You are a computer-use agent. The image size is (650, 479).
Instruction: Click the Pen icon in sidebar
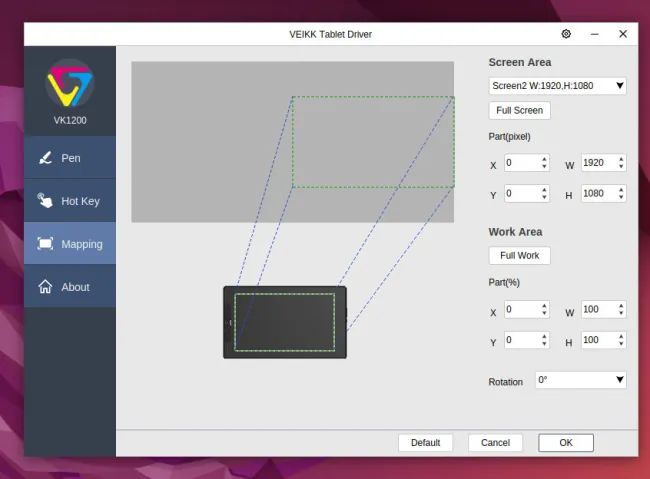45,158
